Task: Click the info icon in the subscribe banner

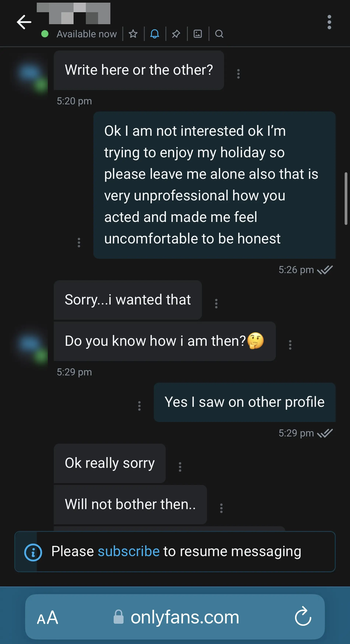Action: pyautogui.click(x=33, y=551)
